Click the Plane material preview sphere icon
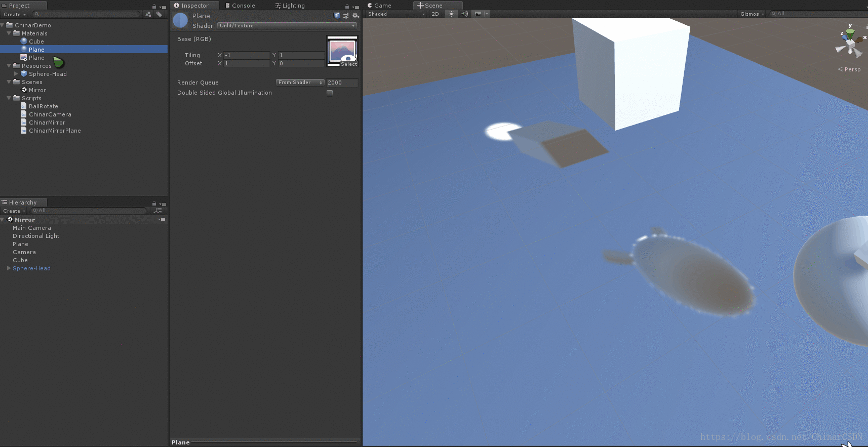 (x=180, y=20)
